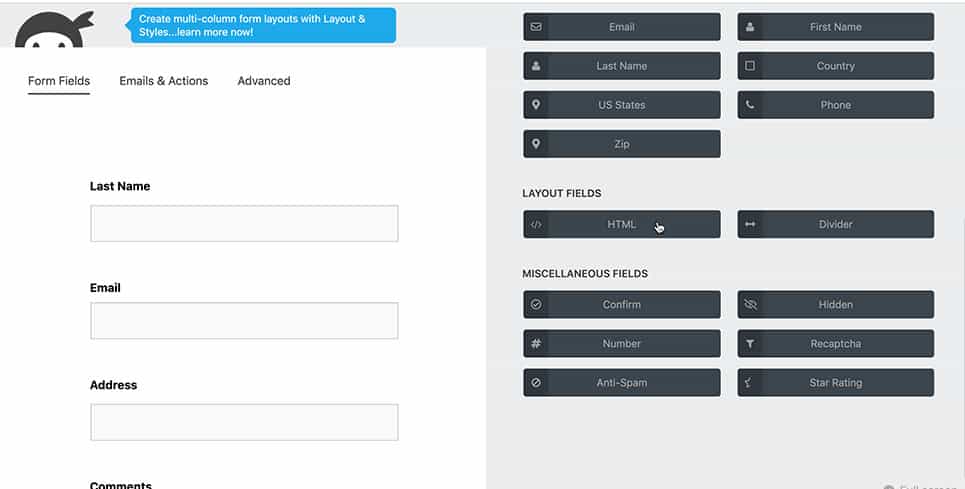The image size is (965, 489).
Task: Click the crossed-eye icon on Hidden field
Action: click(750, 304)
